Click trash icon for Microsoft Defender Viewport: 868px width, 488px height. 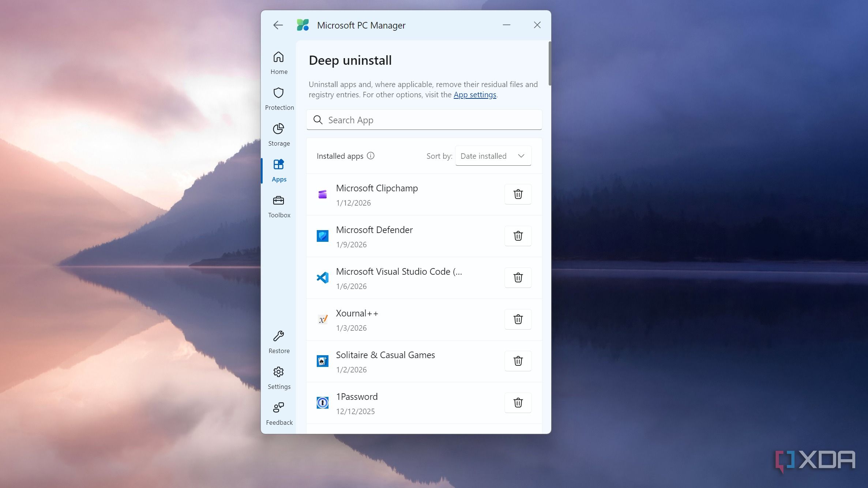pyautogui.click(x=518, y=236)
